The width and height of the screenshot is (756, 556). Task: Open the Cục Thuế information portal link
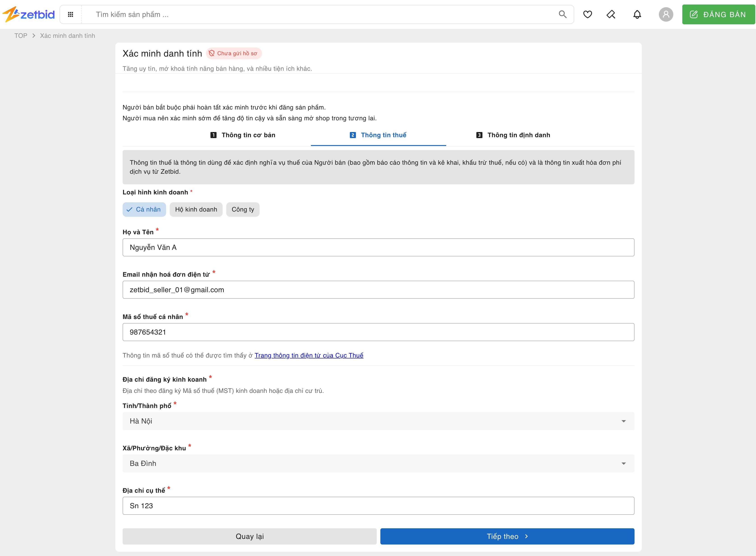point(309,355)
